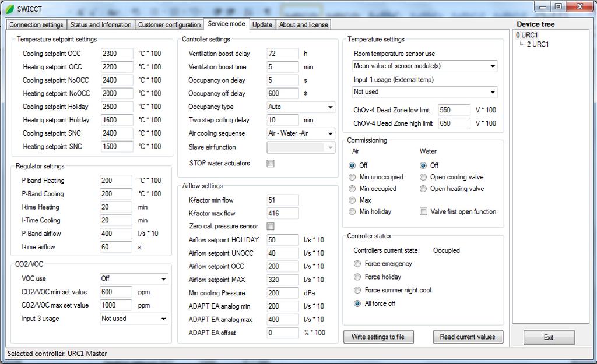Select Open heating valve option

(423, 189)
